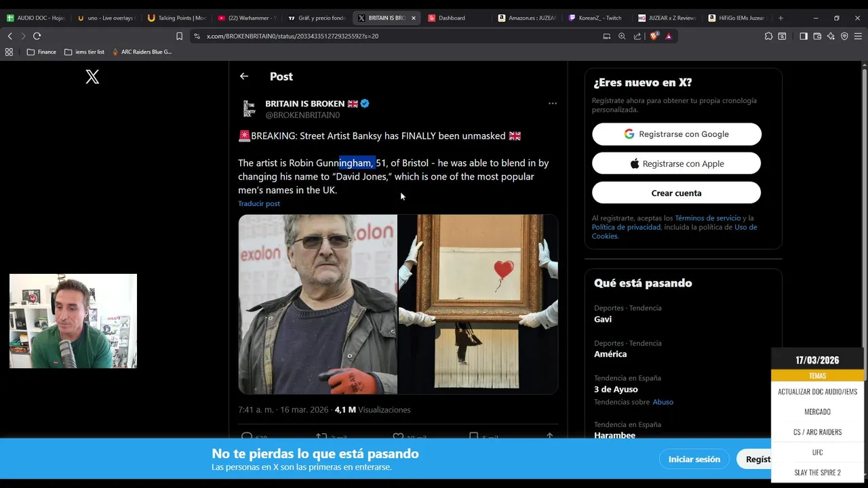Open Leo AI sparkle icon
This screenshot has height=488, width=868.
coord(831,36)
